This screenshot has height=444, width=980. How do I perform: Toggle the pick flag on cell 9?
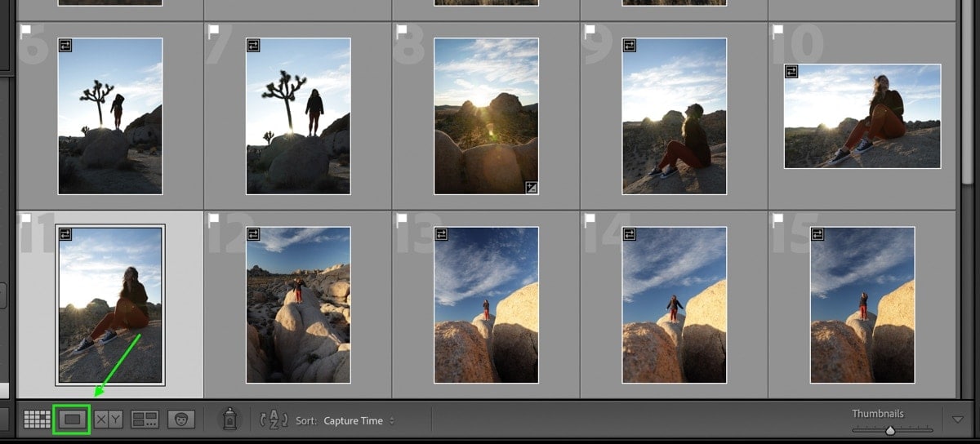pos(590,32)
